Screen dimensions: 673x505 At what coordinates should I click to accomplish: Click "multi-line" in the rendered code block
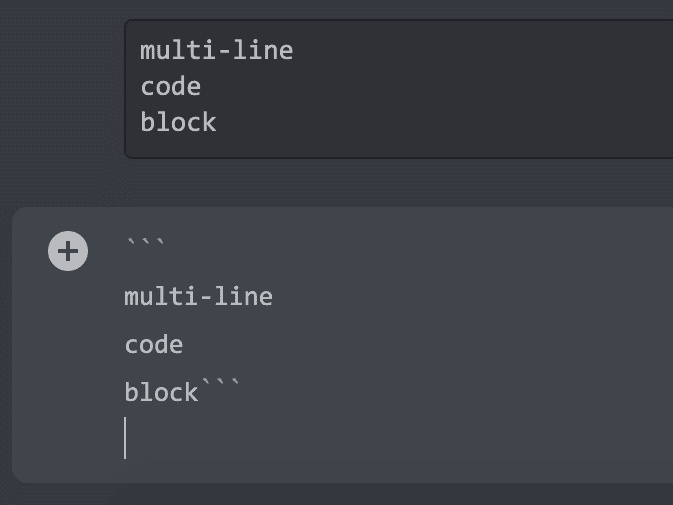pyautogui.click(x=216, y=50)
